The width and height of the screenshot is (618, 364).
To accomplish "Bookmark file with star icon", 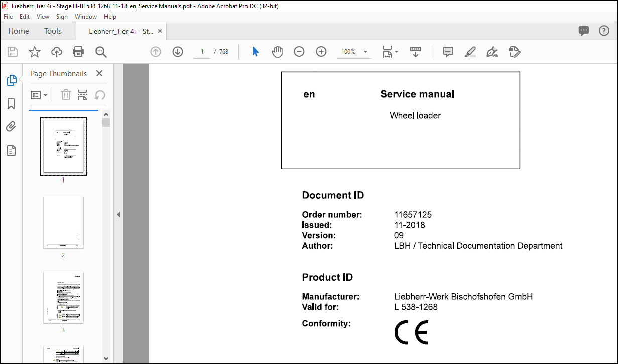I will (34, 52).
